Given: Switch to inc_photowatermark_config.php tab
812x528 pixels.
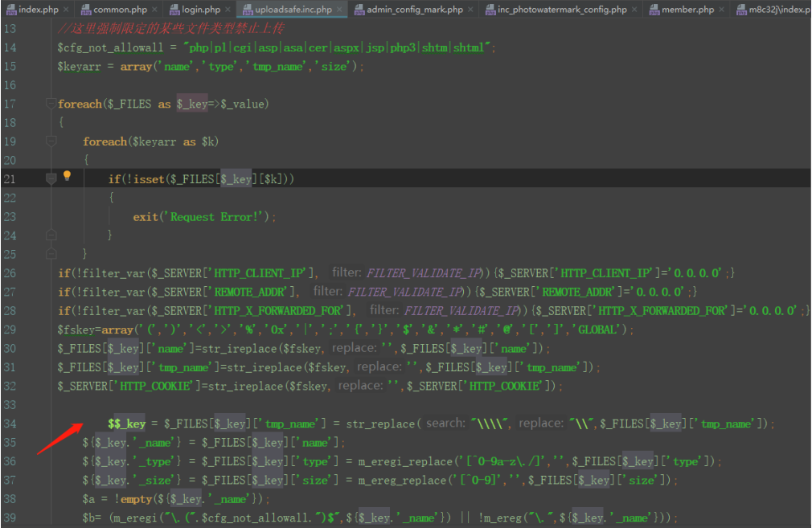Looking at the screenshot, I should point(563,10).
